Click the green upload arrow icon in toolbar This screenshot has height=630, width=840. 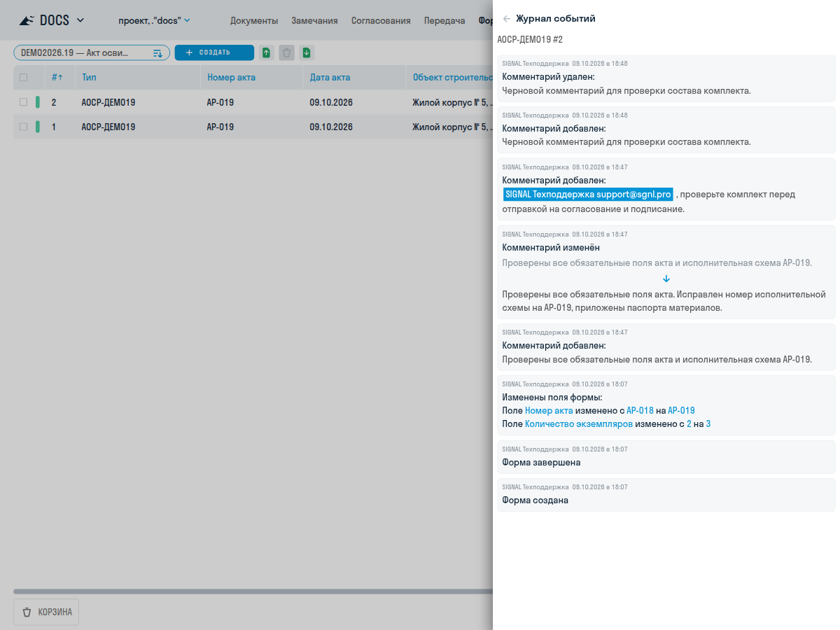click(267, 52)
